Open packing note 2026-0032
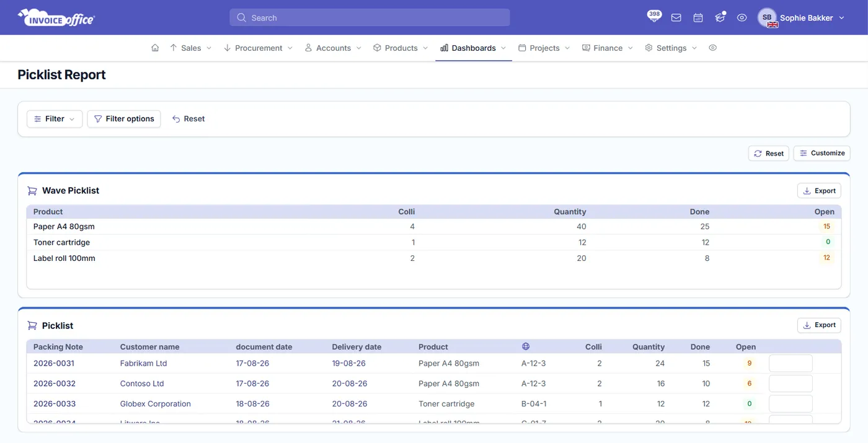The width and height of the screenshot is (868, 443). coord(55,384)
